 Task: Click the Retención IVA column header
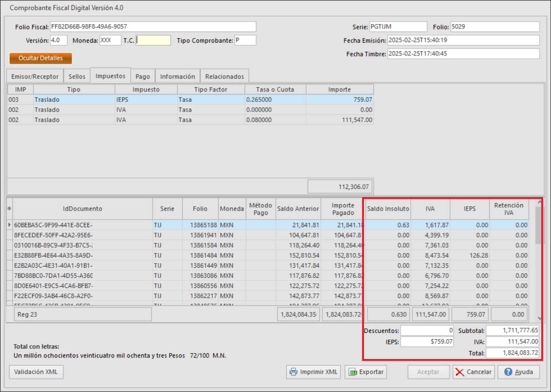509,209
